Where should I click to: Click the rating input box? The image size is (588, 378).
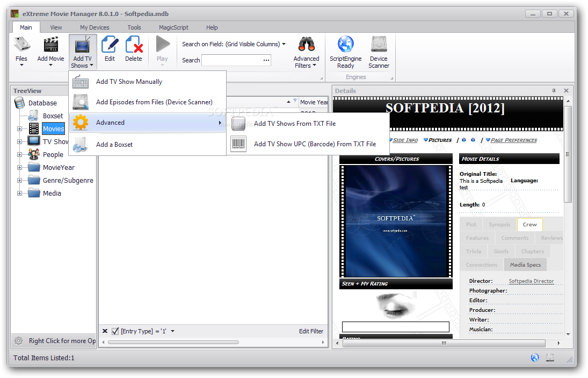[396, 326]
